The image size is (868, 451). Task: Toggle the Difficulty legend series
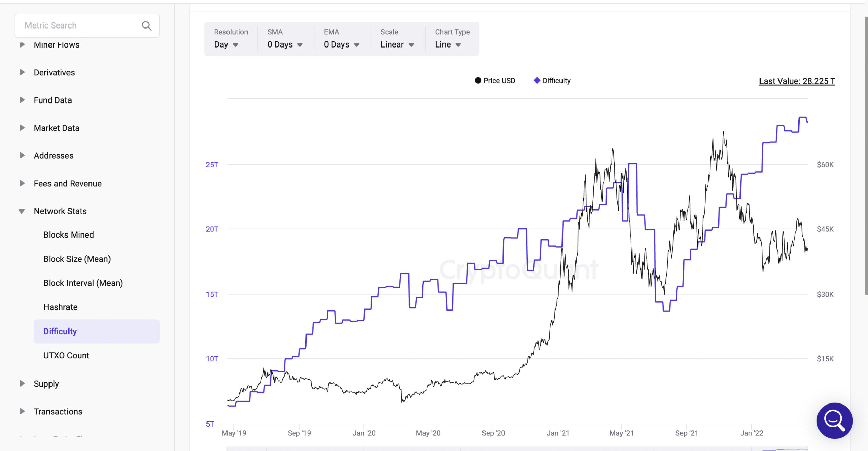[552, 81]
